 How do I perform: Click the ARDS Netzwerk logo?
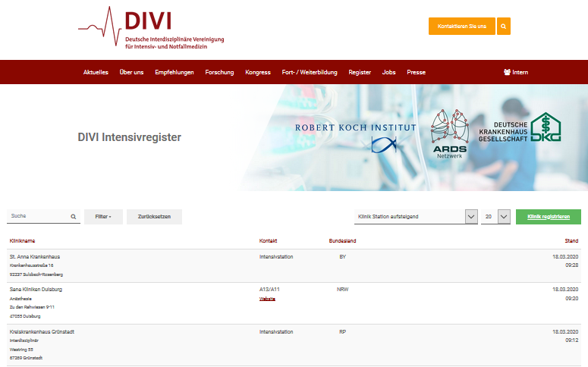pos(450,133)
